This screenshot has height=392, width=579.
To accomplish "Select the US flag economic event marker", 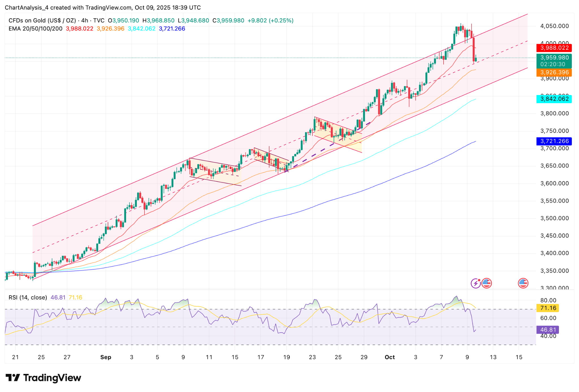I will pyautogui.click(x=487, y=283).
